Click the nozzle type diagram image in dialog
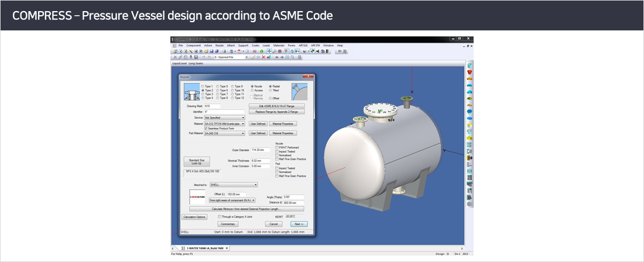This screenshot has height=262, width=644. click(x=192, y=92)
